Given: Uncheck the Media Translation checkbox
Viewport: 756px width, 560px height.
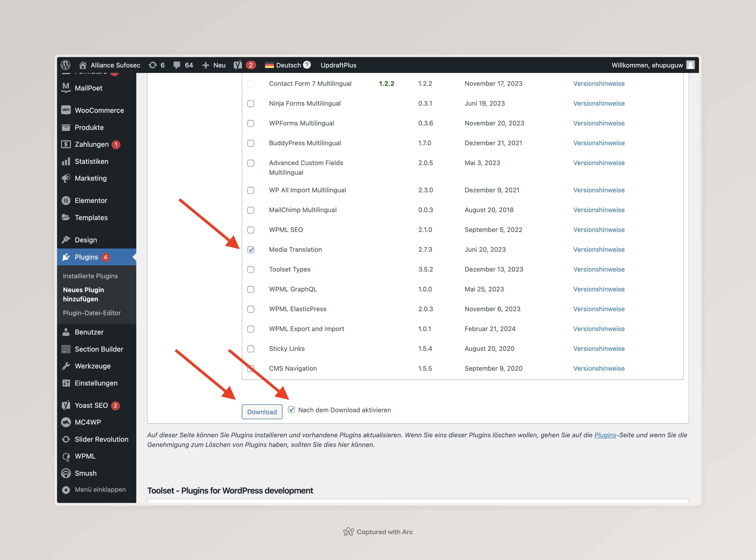Looking at the screenshot, I should [x=251, y=250].
